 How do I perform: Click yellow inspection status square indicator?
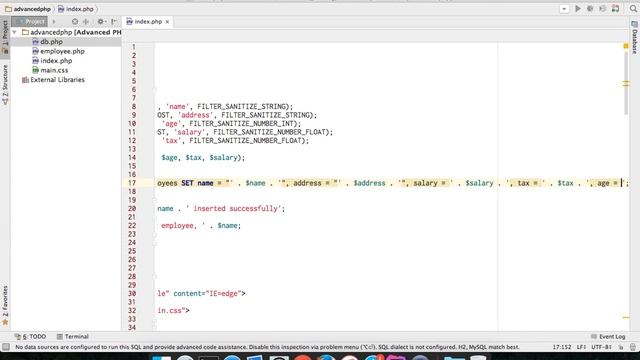(626, 47)
